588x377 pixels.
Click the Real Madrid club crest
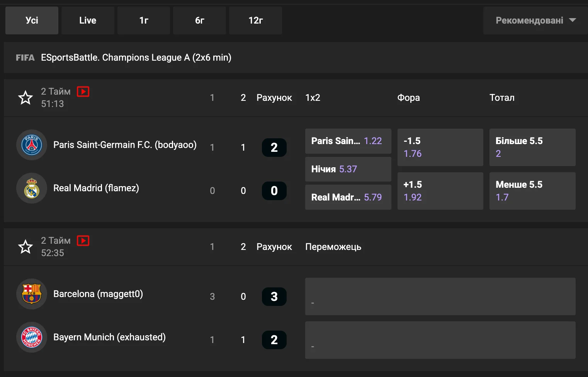(x=32, y=188)
